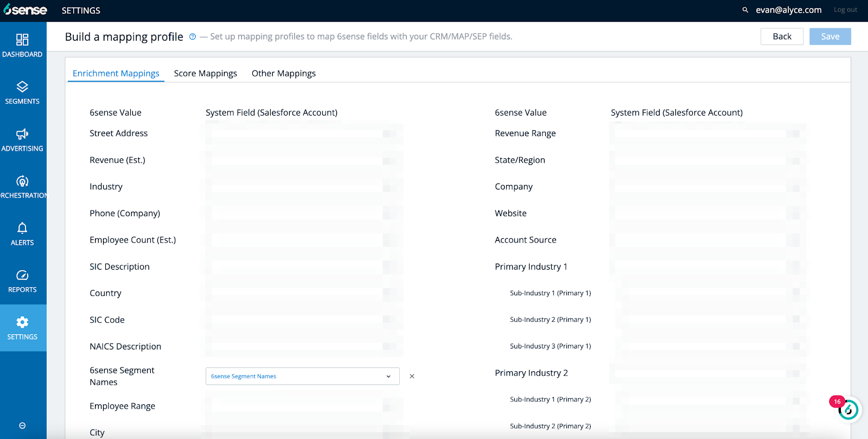Switch to the Other Mappings tab
868x439 pixels.
284,73
